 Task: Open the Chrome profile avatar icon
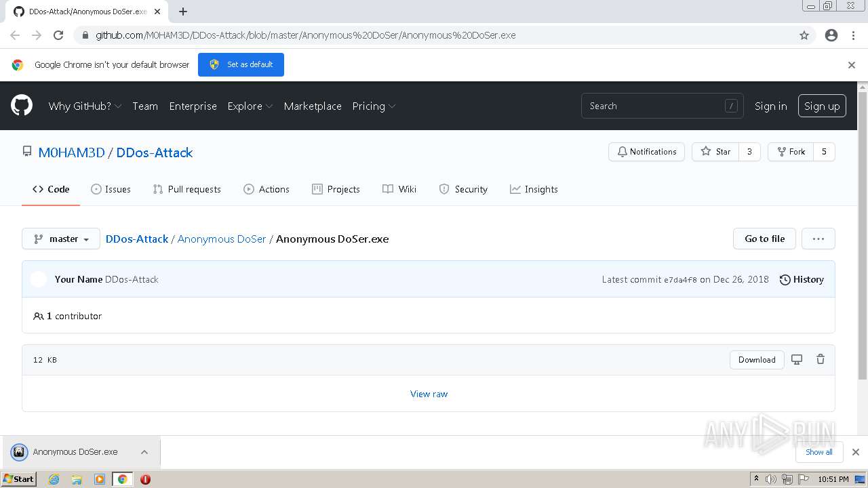pyautogui.click(x=831, y=35)
